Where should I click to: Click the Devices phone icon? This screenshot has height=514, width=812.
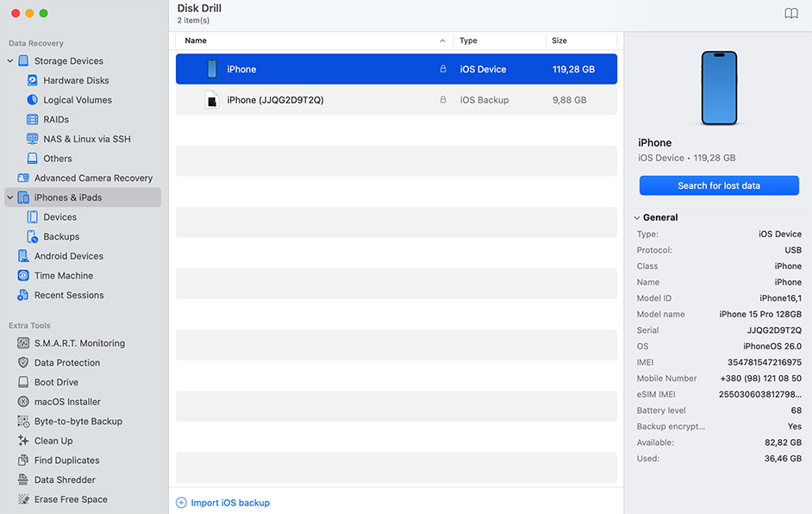[32, 216]
